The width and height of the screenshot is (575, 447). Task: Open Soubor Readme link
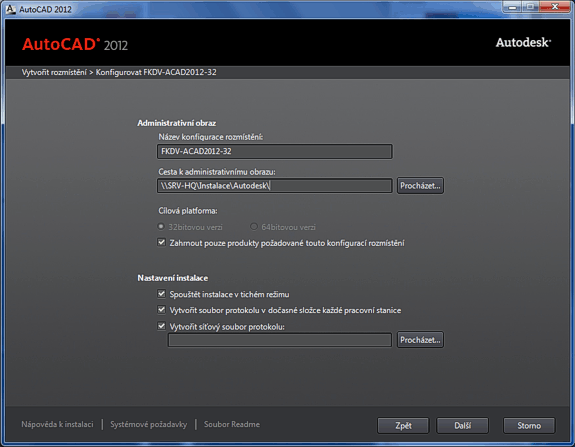[x=232, y=424]
